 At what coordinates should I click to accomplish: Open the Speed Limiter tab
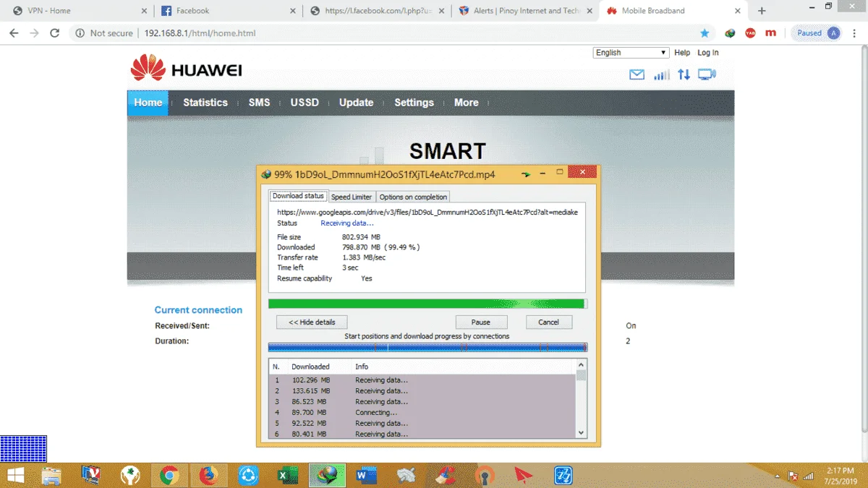[352, 197]
